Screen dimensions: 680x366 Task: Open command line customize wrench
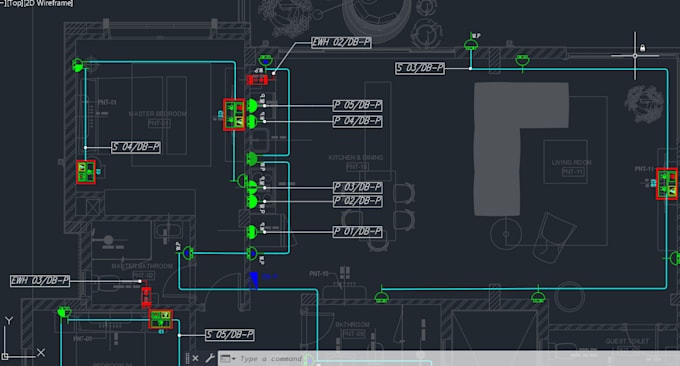(210, 358)
